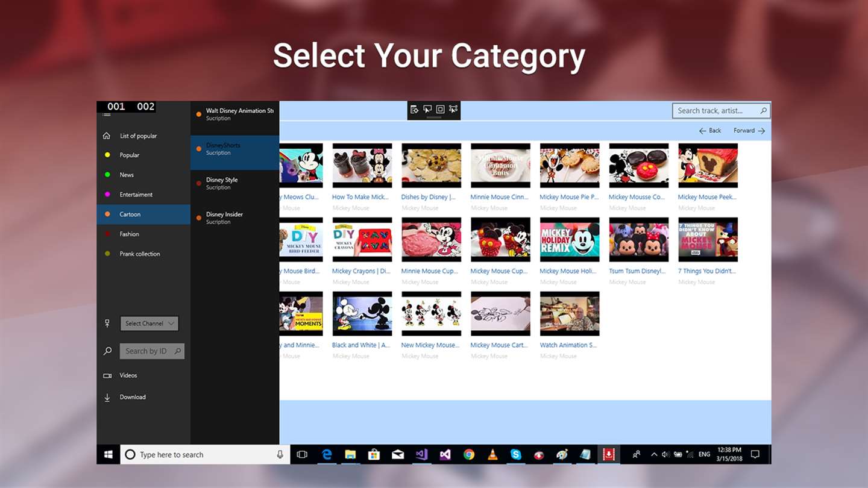The height and width of the screenshot is (488, 868).
Task: Open How To Make Mick... video thumbnail
Action: (362, 166)
